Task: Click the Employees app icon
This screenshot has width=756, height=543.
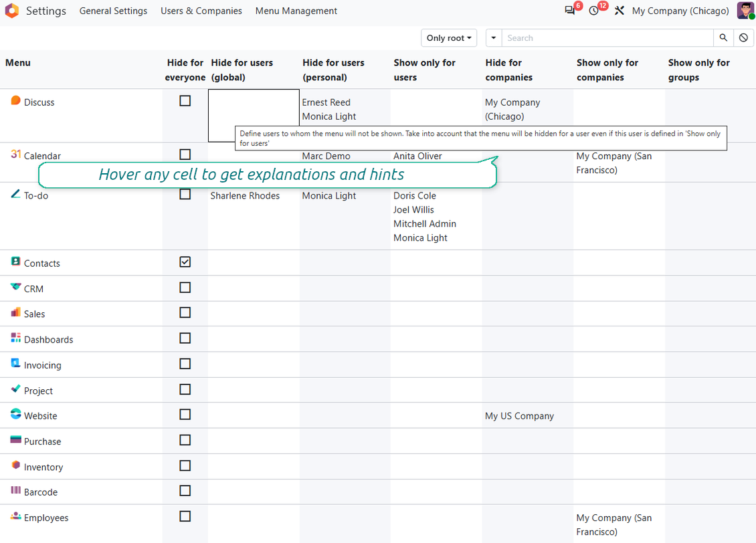Action: tap(15, 516)
